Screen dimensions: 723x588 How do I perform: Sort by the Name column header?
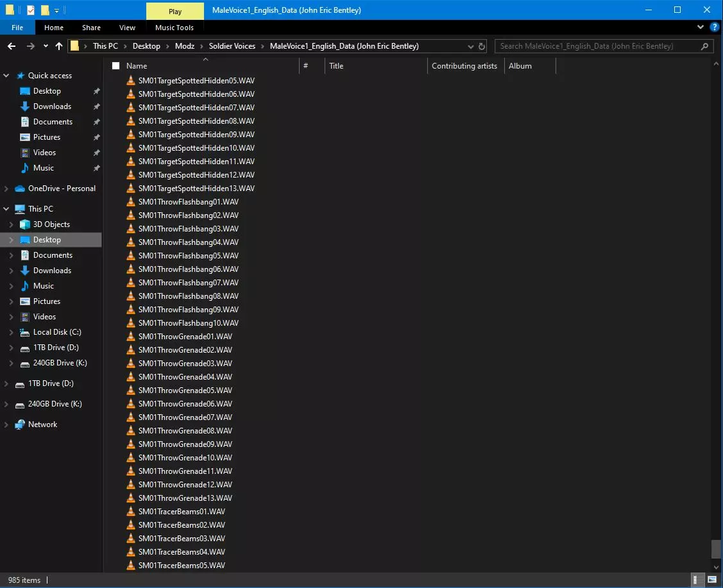(x=137, y=66)
